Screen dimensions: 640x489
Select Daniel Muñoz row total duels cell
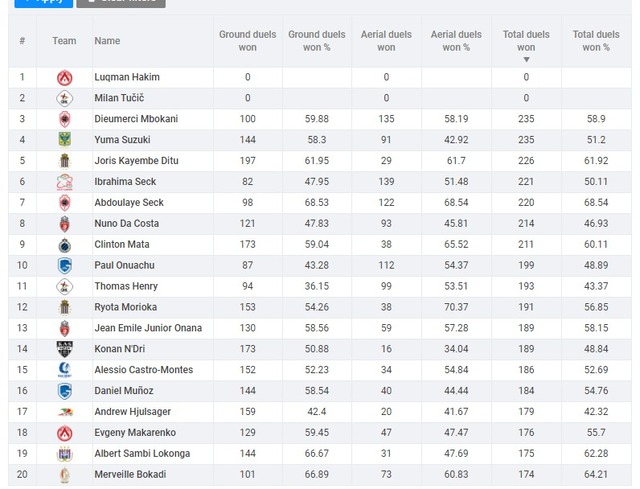526,391
